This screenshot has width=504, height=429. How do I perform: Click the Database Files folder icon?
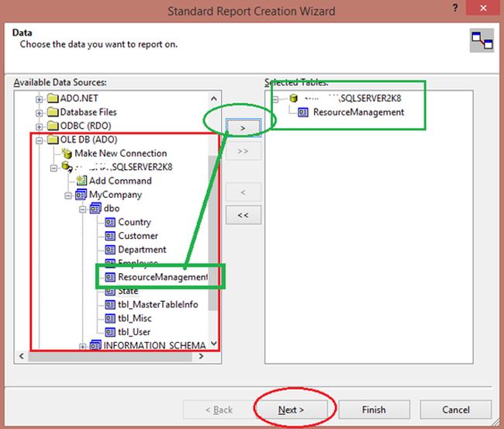(53, 112)
